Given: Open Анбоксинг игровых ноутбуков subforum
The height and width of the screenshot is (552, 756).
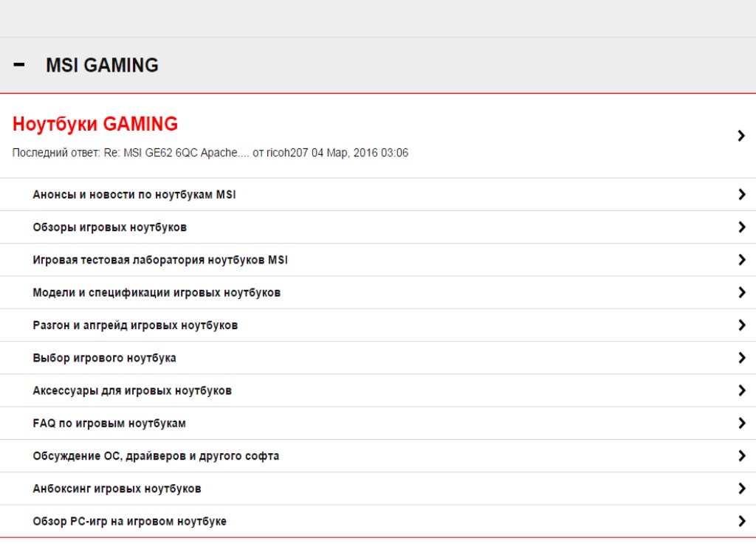Looking at the screenshot, I should [x=117, y=489].
